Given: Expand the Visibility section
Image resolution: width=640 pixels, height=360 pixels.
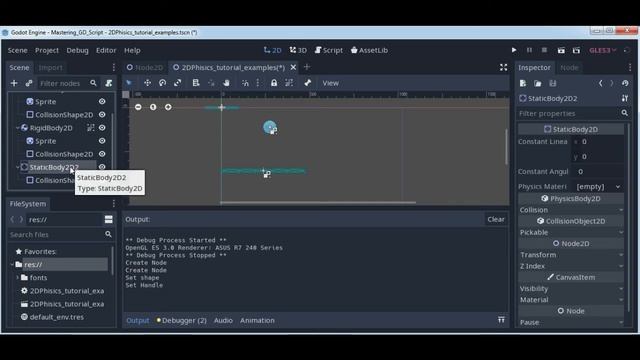Looking at the screenshot, I should tap(571, 289).
